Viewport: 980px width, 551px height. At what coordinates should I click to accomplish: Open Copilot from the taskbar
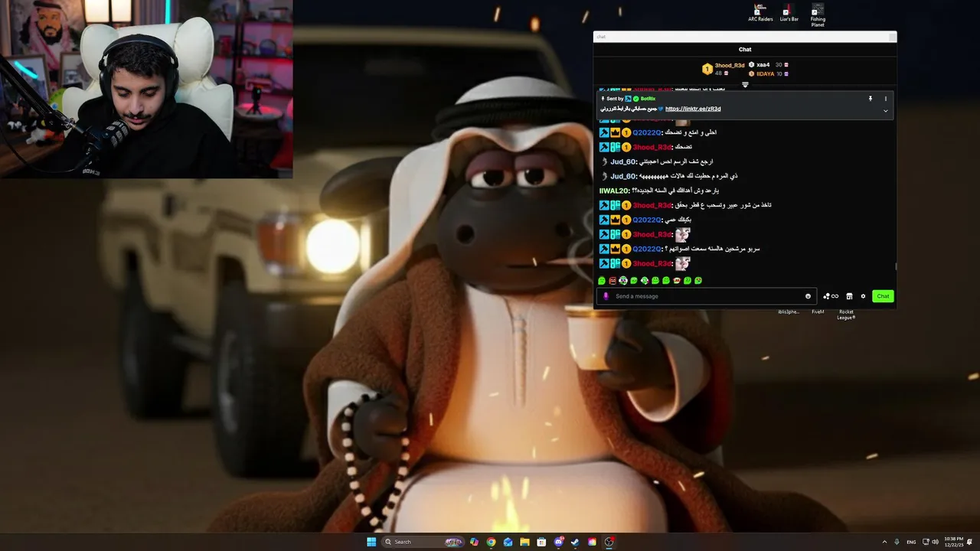(475, 542)
